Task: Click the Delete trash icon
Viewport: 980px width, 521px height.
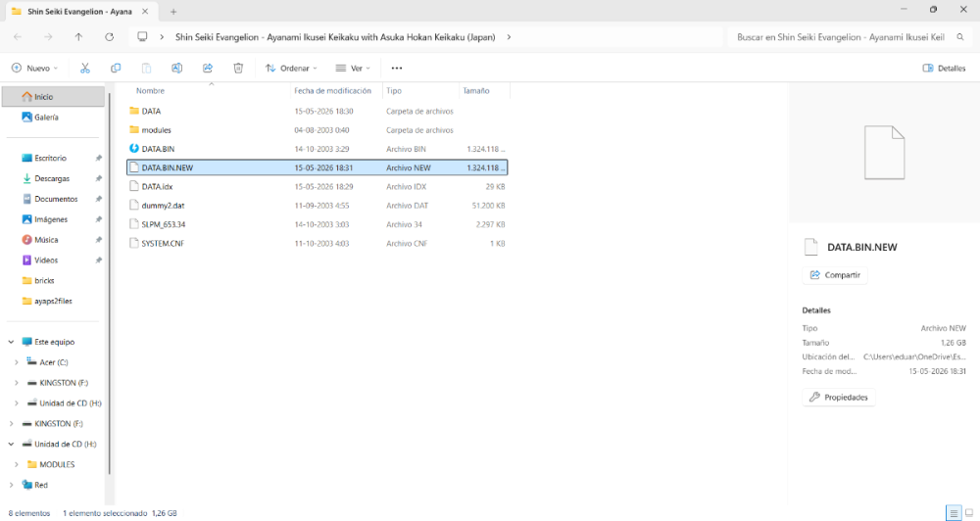Action: tap(238, 69)
